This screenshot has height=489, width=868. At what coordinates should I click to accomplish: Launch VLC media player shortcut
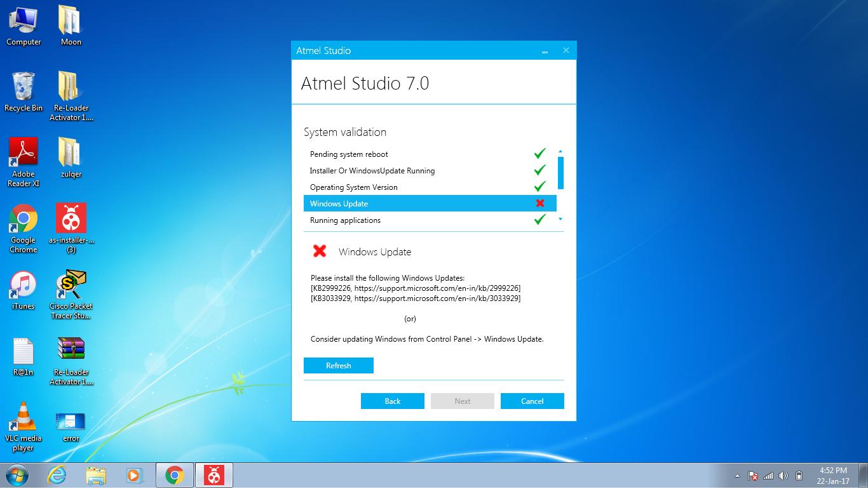tap(24, 427)
